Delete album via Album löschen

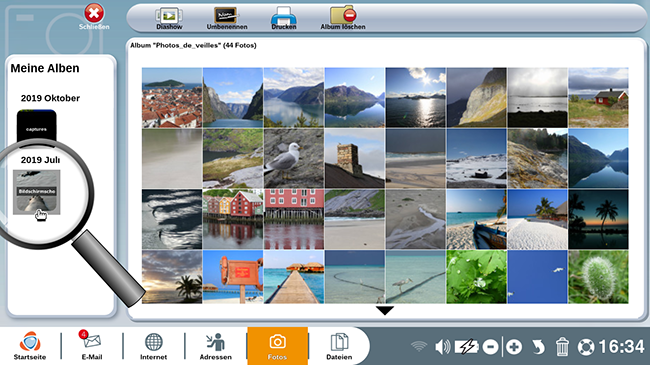343,19
